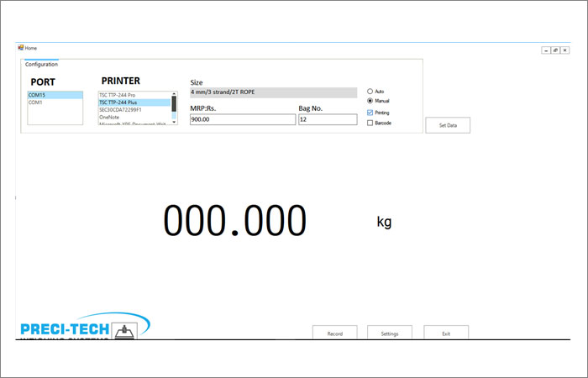Image resolution: width=588 pixels, height=378 pixels.
Task: Click the Record button
Action: tap(334, 333)
